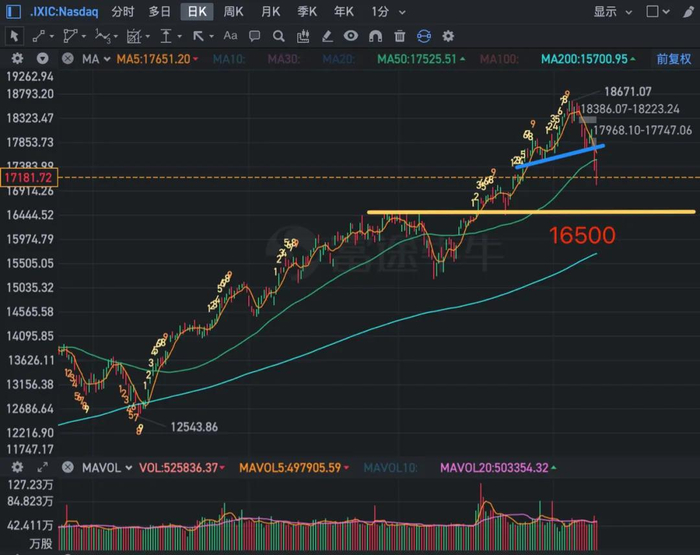Select the polygon shape drawing tool
This screenshot has width=700, height=555.
point(70,36)
